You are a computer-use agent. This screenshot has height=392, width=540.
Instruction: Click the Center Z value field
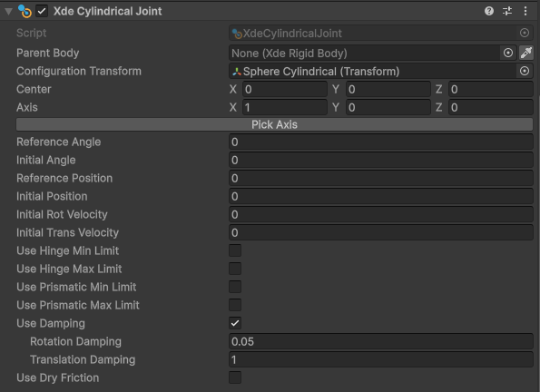(x=491, y=89)
